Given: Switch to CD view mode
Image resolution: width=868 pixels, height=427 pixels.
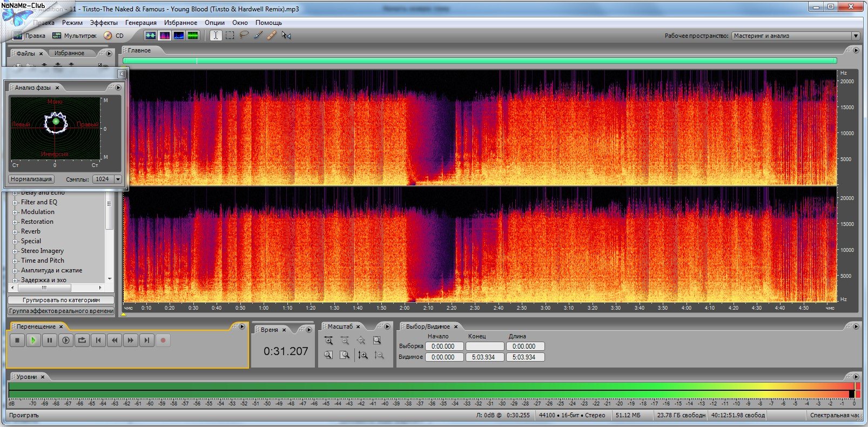Looking at the screenshot, I should click(x=114, y=36).
